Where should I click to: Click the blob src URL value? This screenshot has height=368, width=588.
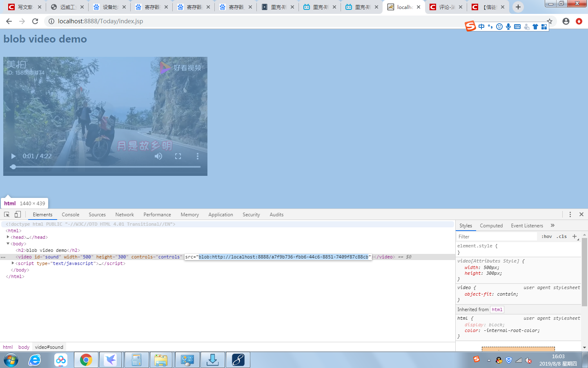tap(283, 257)
